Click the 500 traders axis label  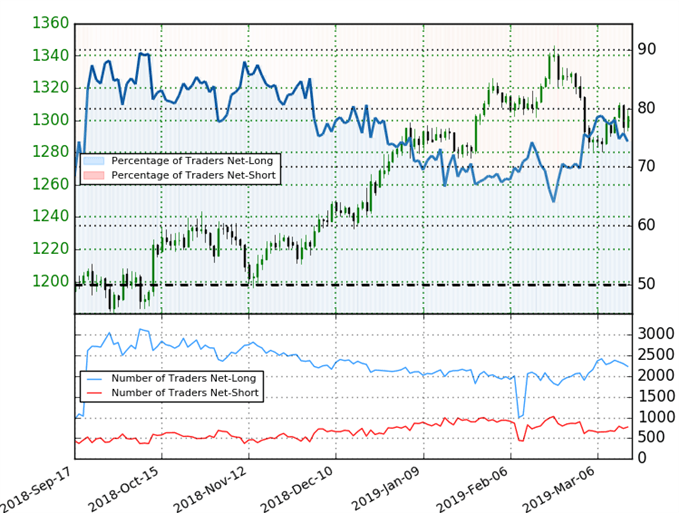coord(652,437)
